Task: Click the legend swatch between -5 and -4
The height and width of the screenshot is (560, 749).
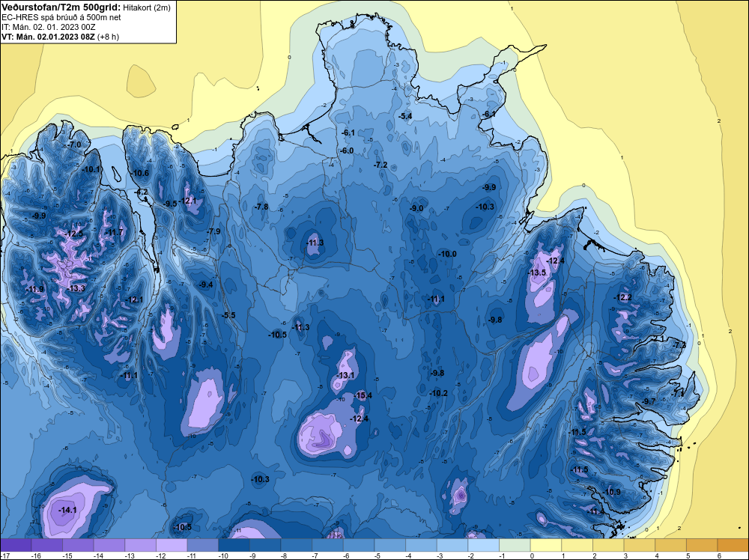Action: point(389,545)
